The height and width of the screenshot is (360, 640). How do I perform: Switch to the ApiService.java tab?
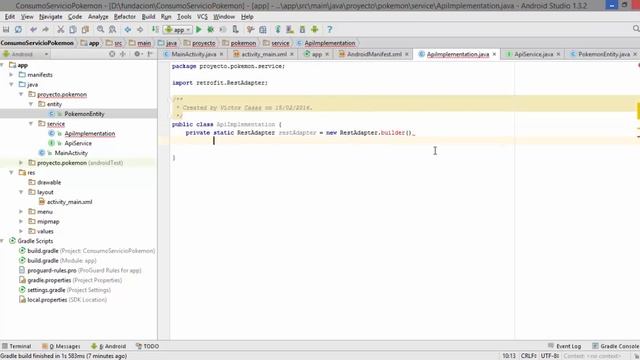coord(533,54)
